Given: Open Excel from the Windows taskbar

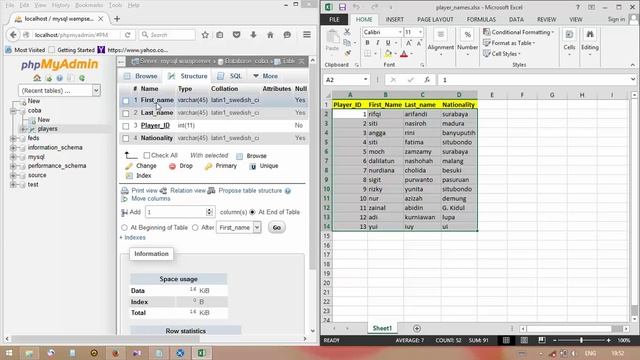Looking at the screenshot, I should click(202, 353).
